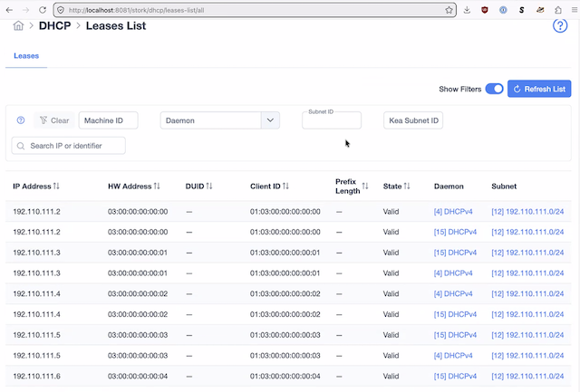The width and height of the screenshot is (580, 392).
Task: Sort by Client ID column arrows
Action: pos(285,186)
